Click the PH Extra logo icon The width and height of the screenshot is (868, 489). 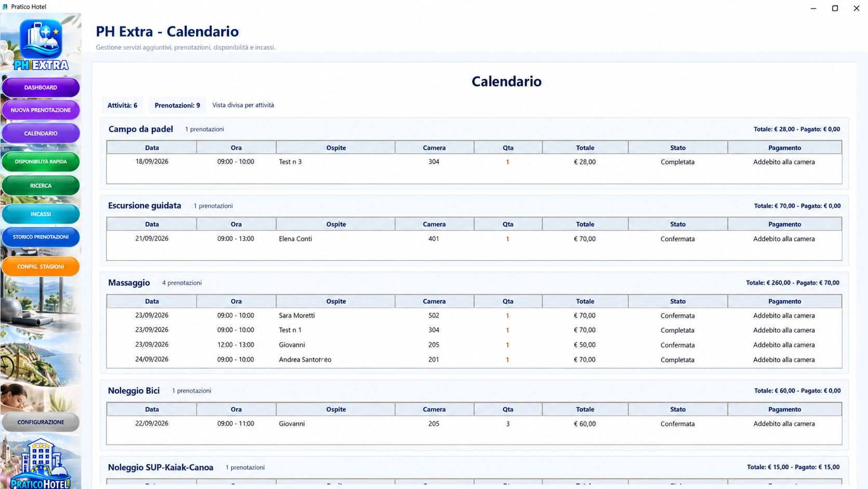coord(41,45)
